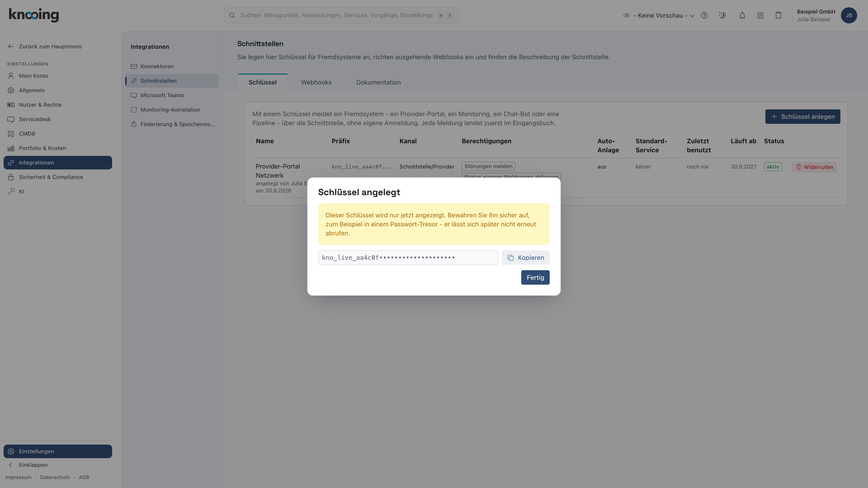The width and height of the screenshot is (868, 488).
Task: Select the generated key field text
Action: tap(408, 258)
